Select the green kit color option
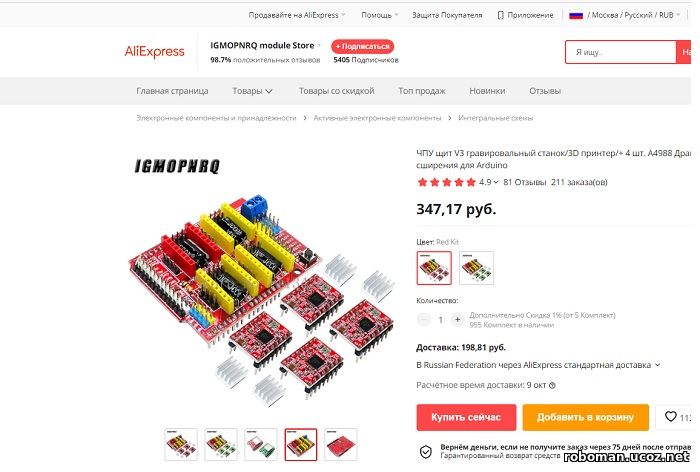The image size is (700, 472). point(476,268)
